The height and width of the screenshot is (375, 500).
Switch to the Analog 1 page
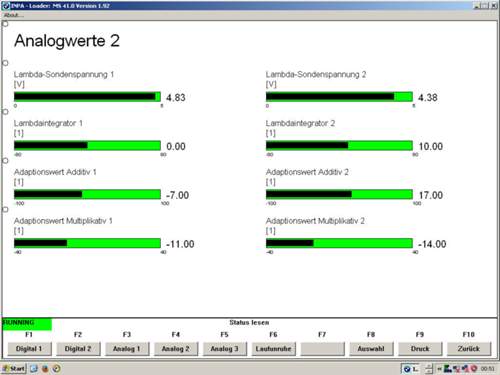127,349
